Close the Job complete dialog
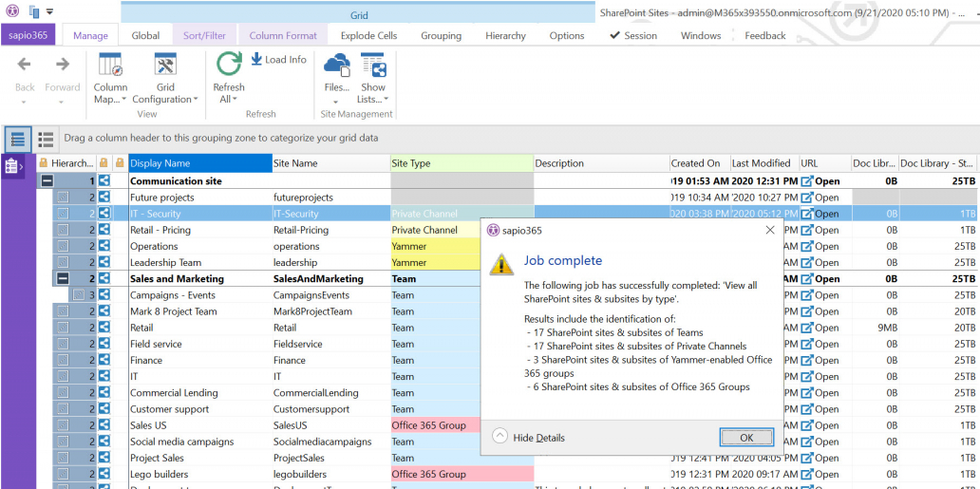This screenshot has width=980, height=489. pos(770,230)
